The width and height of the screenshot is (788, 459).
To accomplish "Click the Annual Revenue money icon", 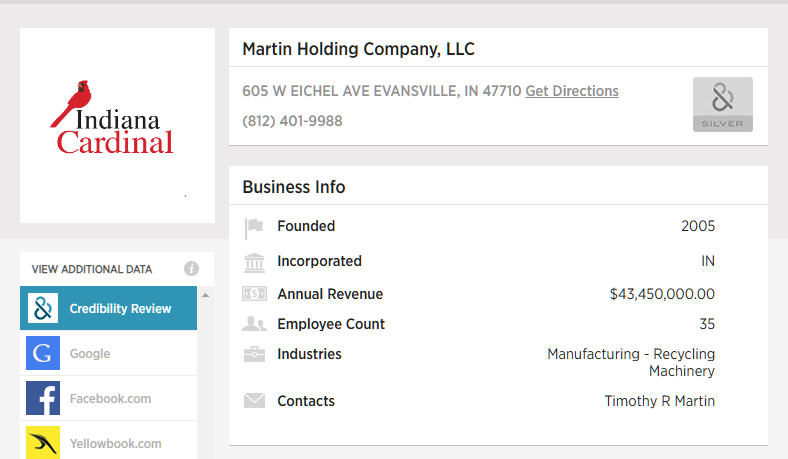I will (x=254, y=294).
